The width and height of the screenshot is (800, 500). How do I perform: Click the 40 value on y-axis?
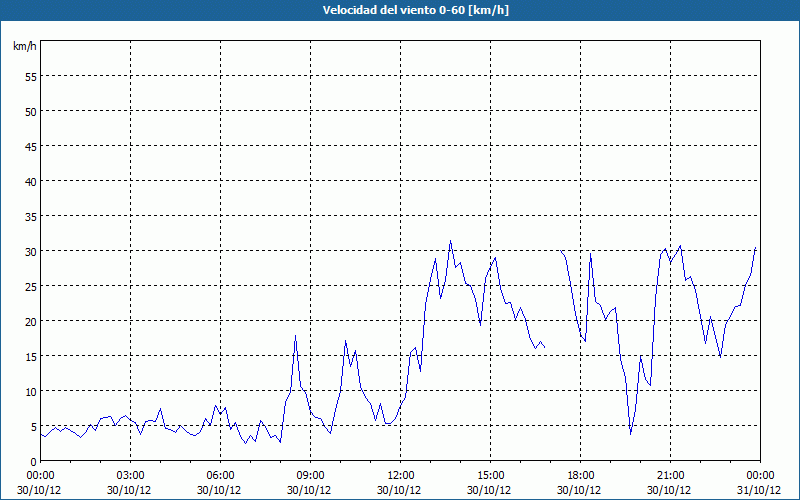[x=31, y=181]
